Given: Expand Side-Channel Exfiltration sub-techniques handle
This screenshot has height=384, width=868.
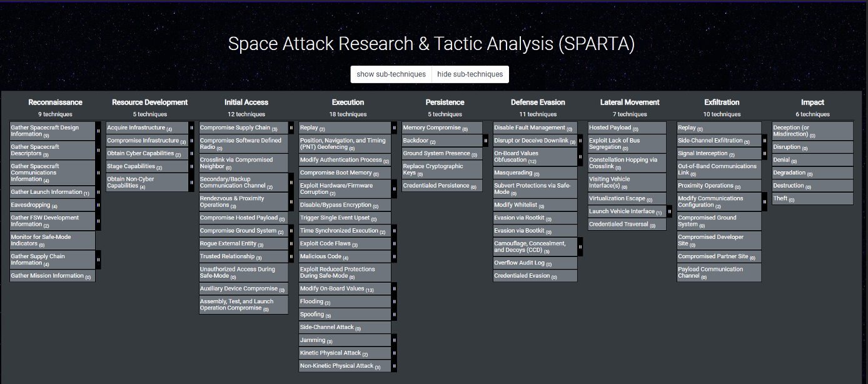Looking at the screenshot, I should point(764,141).
